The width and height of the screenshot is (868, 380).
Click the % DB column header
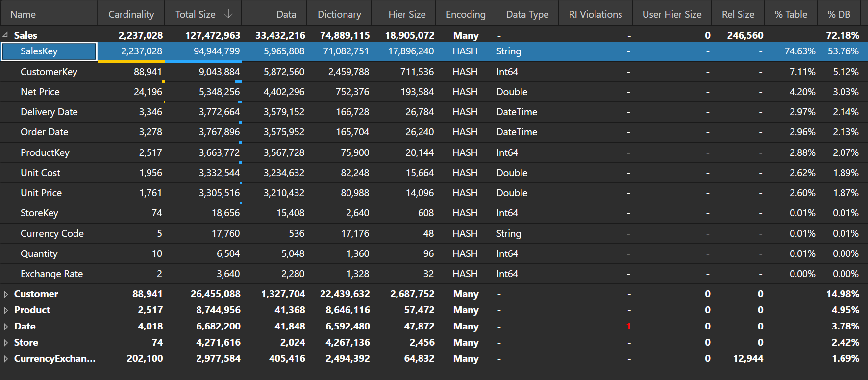click(x=839, y=15)
